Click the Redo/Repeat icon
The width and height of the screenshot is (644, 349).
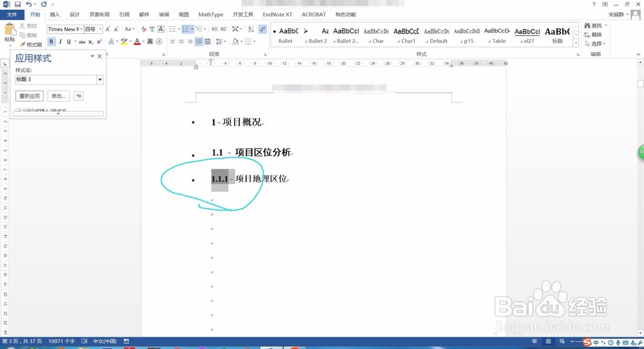44,4
